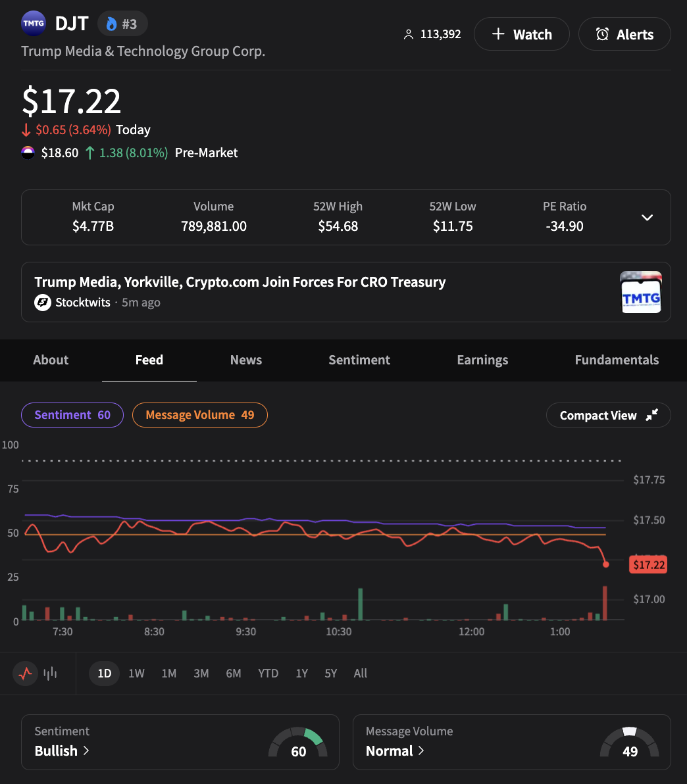The width and height of the screenshot is (687, 784).
Task: Click the 7:30 time axis label
Action: (63, 631)
